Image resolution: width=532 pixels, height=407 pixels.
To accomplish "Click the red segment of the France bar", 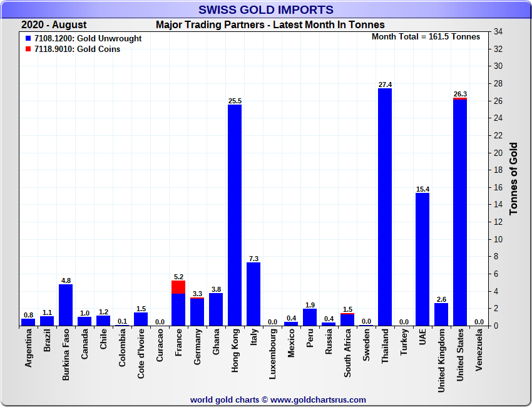I will pyautogui.click(x=178, y=287).
